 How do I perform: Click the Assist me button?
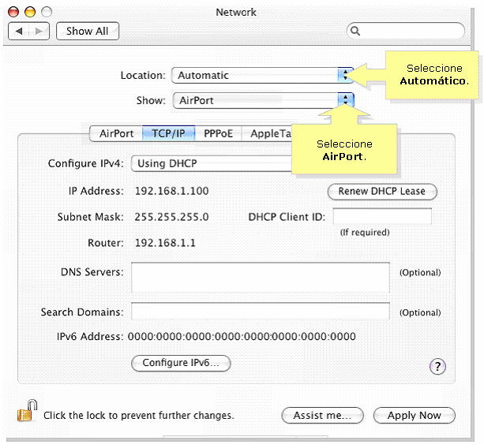[322, 416]
